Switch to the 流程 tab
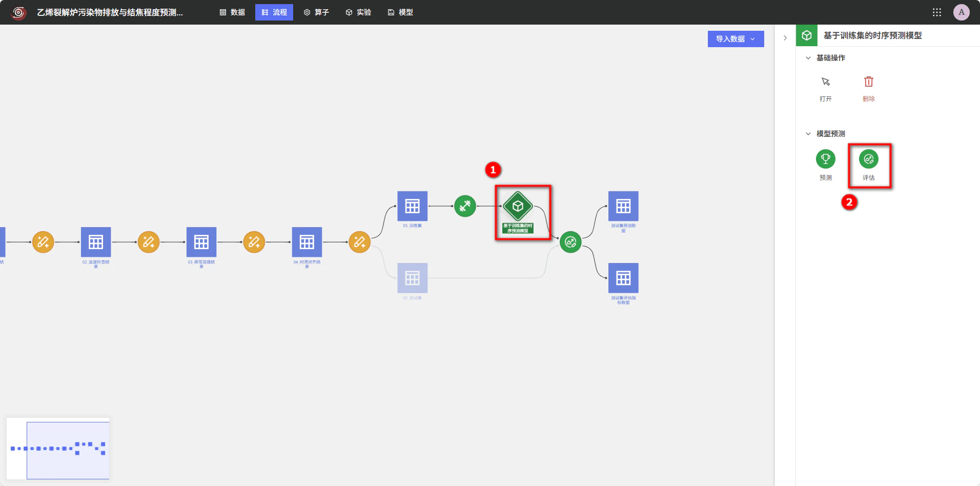This screenshot has height=486, width=980. pos(274,12)
